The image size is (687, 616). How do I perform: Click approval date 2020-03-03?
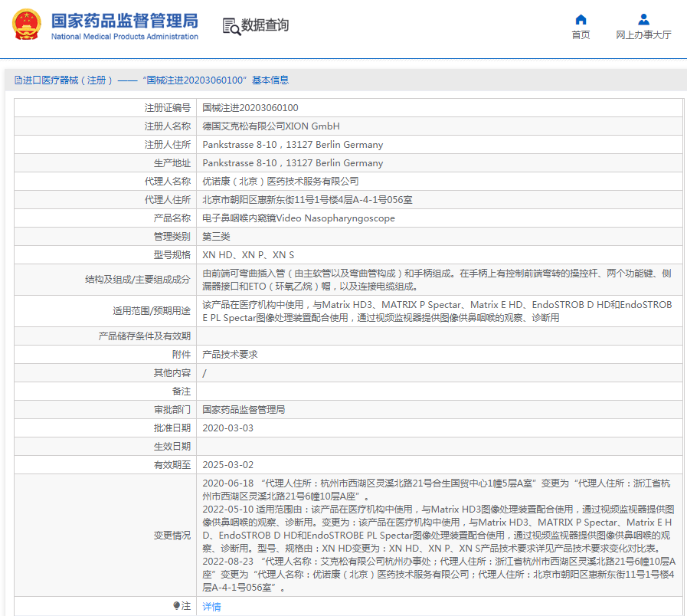(227, 428)
